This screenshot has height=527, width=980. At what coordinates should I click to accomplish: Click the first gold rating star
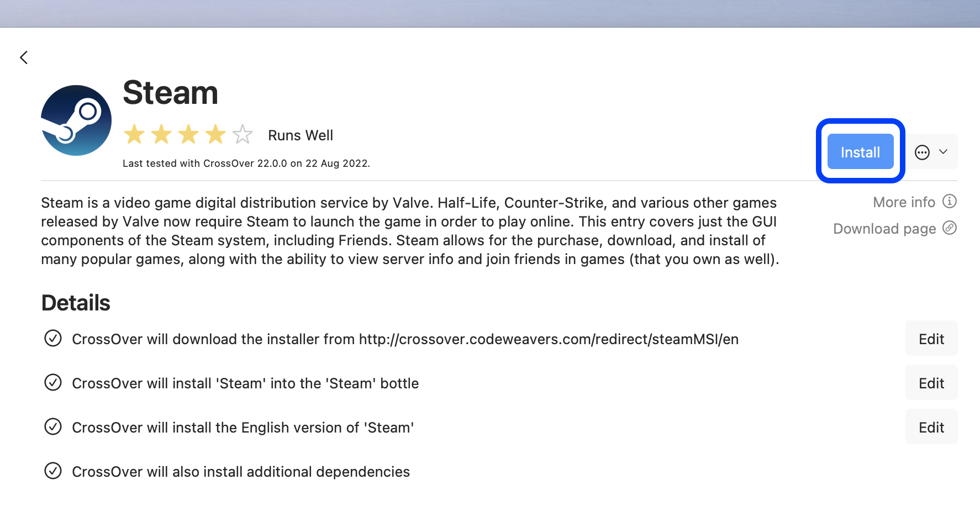click(134, 134)
